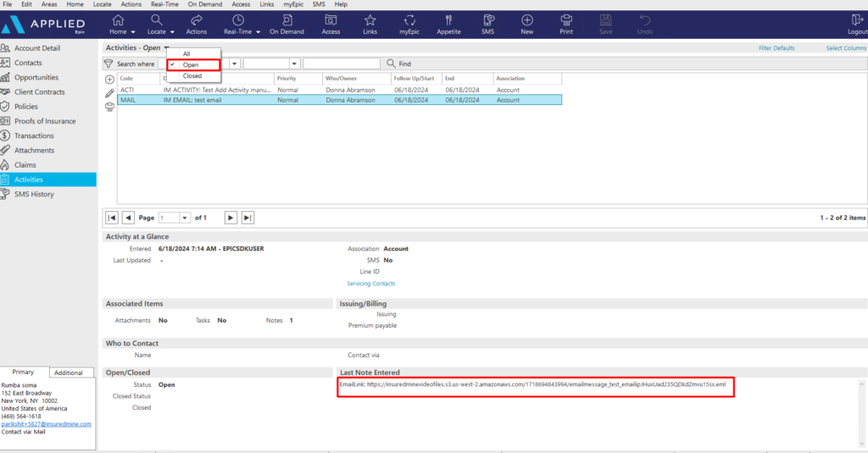Viewport: 868px width, 453px height.
Task: Open the Areas menu
Action: pyautogui.click(x=49, y=4)
